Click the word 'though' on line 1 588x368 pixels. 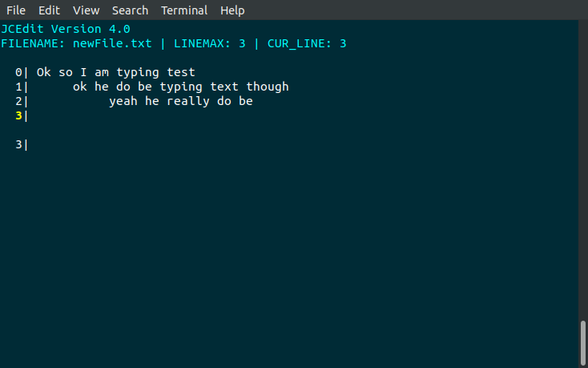268,87
